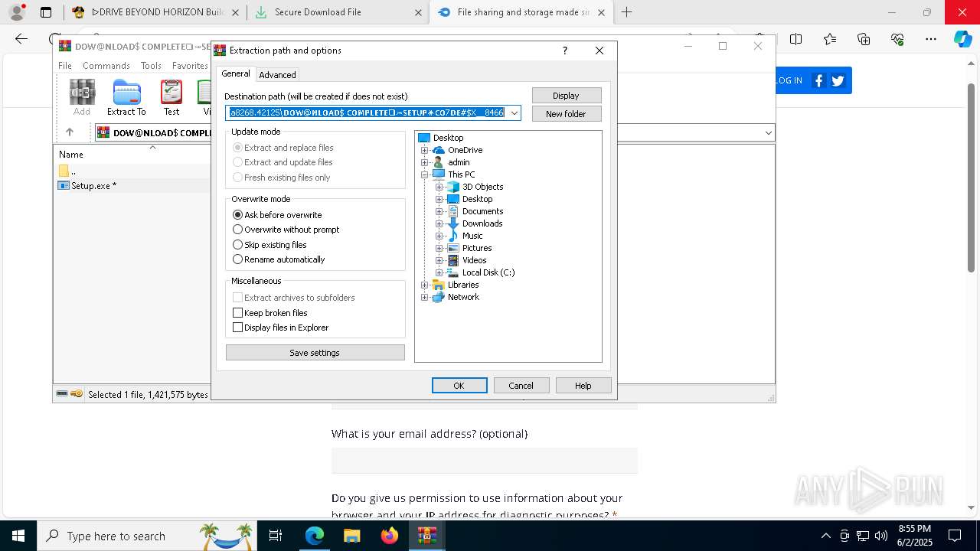Open the File menu in WinRAR
This screenshot has width=980, height=551.
click(x=65, y=66)
